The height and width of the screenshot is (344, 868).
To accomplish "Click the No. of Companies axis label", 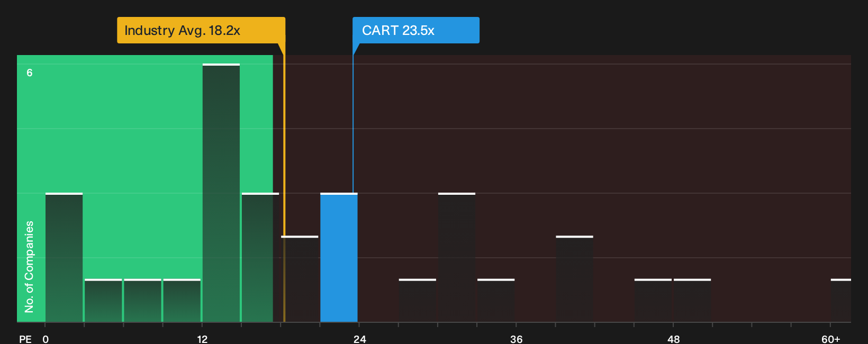I will 29,267.
